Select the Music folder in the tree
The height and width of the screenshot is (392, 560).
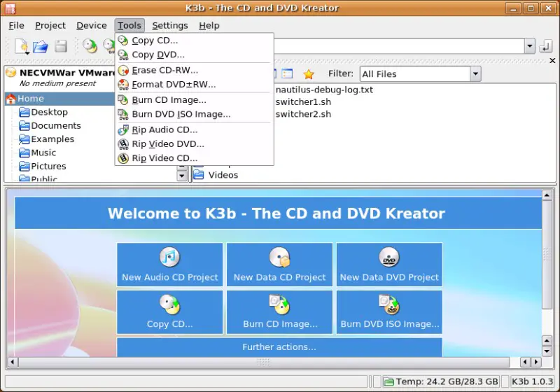click(x=38, y=153)
